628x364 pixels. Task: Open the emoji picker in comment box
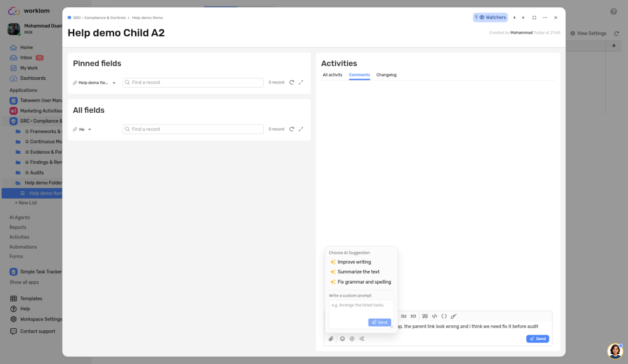click(x=342, y=339)
